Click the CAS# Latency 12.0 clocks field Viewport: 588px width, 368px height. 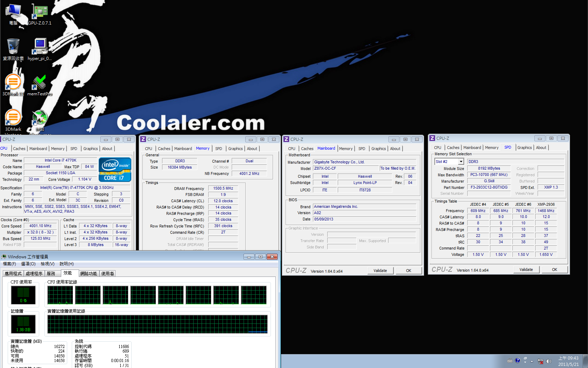(223, 201)
